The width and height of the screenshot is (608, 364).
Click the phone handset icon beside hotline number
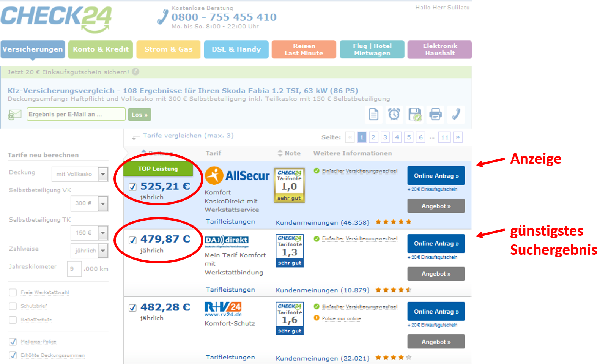click(163, 17)
